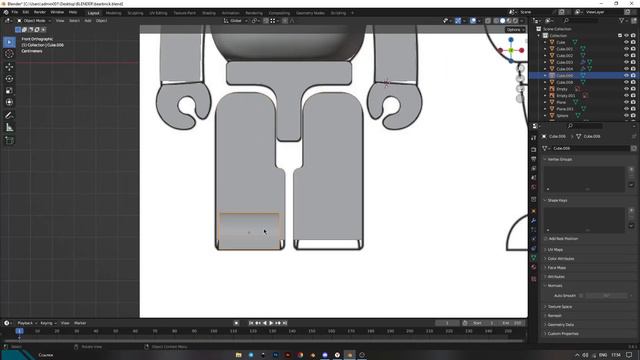This screenshot has height=360, width=640.
Task: Open the File menu
Action: click(x=15, y=12)
